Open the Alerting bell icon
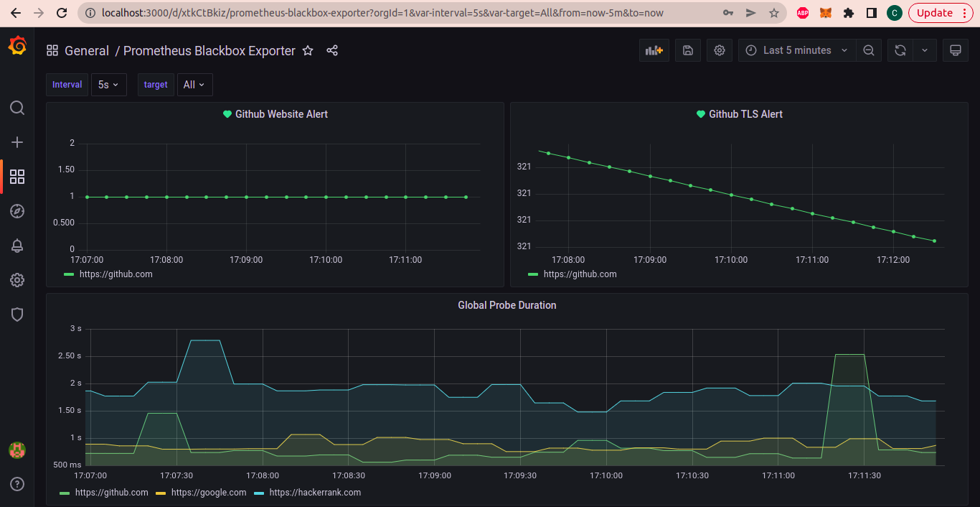 click(x=17, y=246)
